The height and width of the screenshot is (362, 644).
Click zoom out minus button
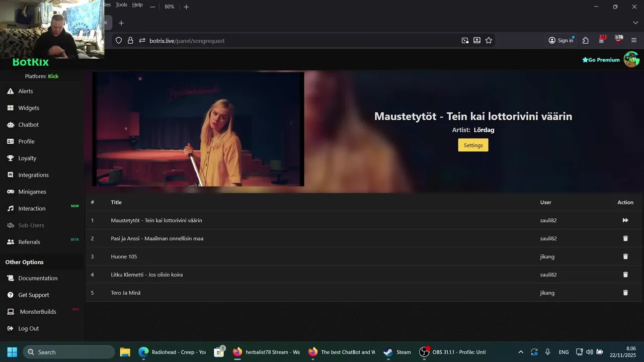coord(152,7)
